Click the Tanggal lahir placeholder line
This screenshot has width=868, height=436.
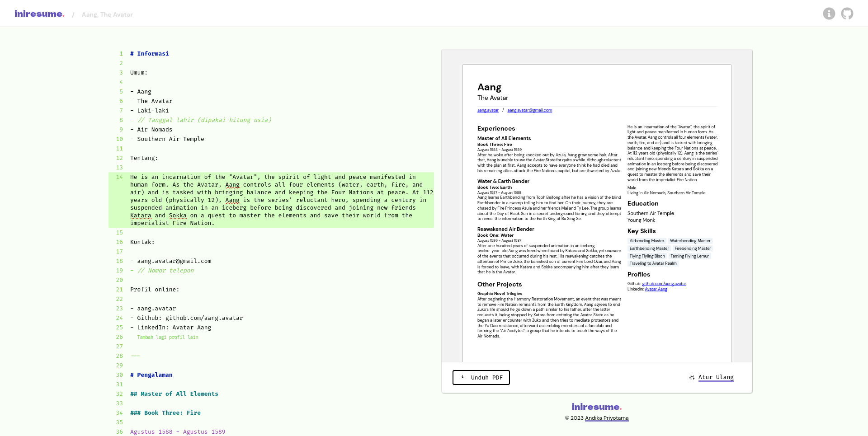201,120
